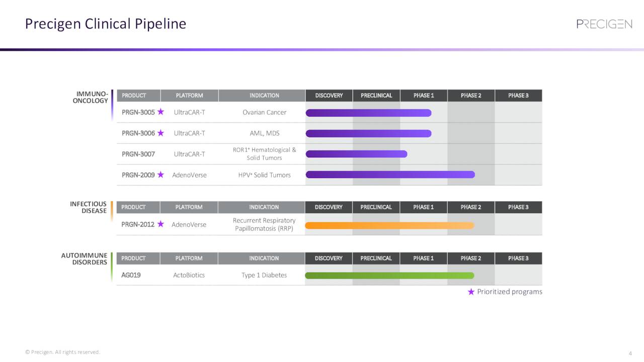Click the star in Prioritized programs legend
This screenshot has height=362, width=644.
point(471,292)
